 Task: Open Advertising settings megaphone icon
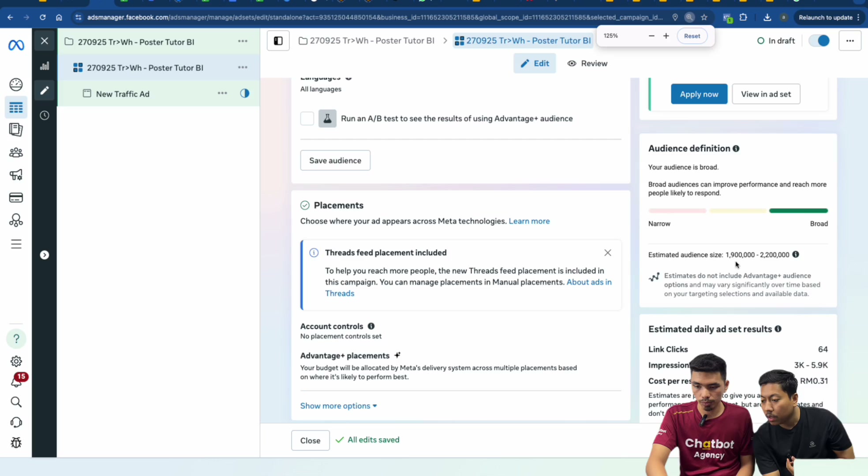(16, 175)
